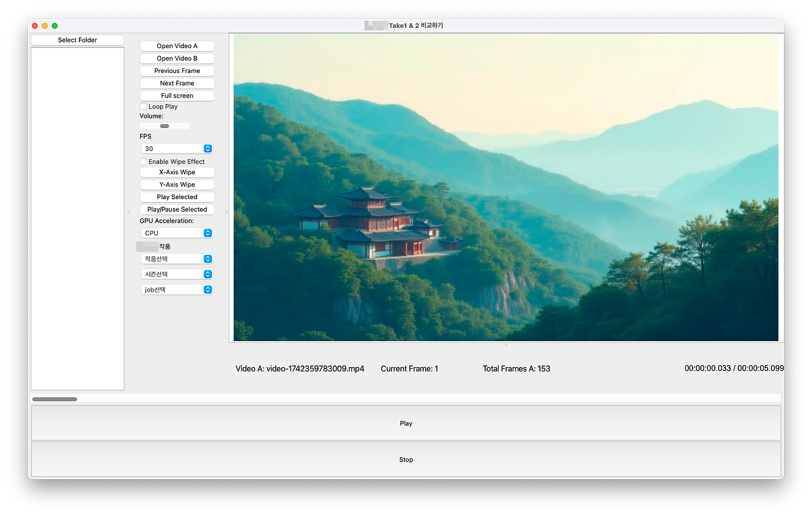Click the large Play button
This screenshot has width=812, height=516.
pos(406,423)
